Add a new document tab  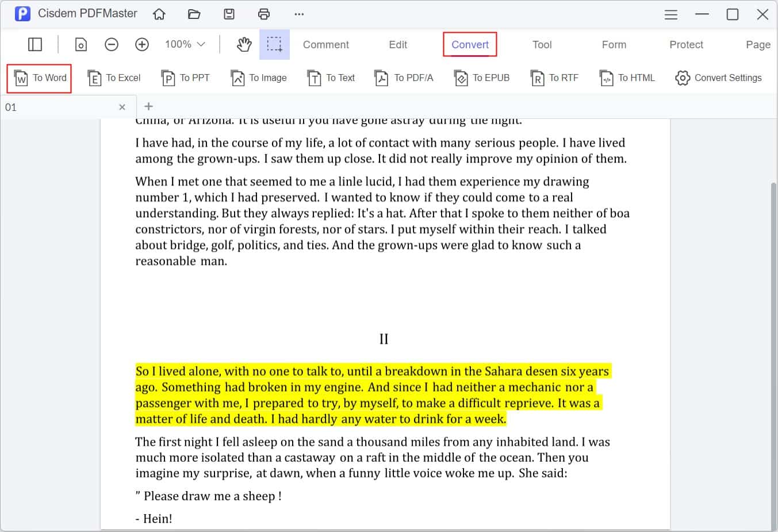[x=148, y=106]
